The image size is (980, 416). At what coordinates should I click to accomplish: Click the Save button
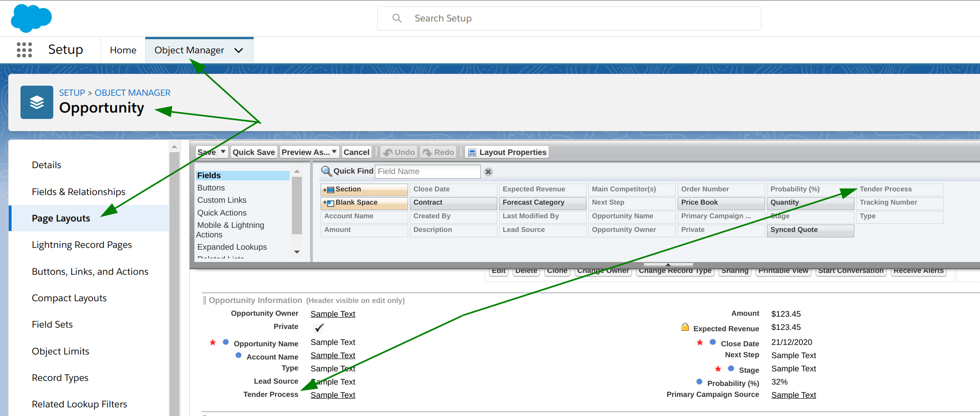(207, 152)
